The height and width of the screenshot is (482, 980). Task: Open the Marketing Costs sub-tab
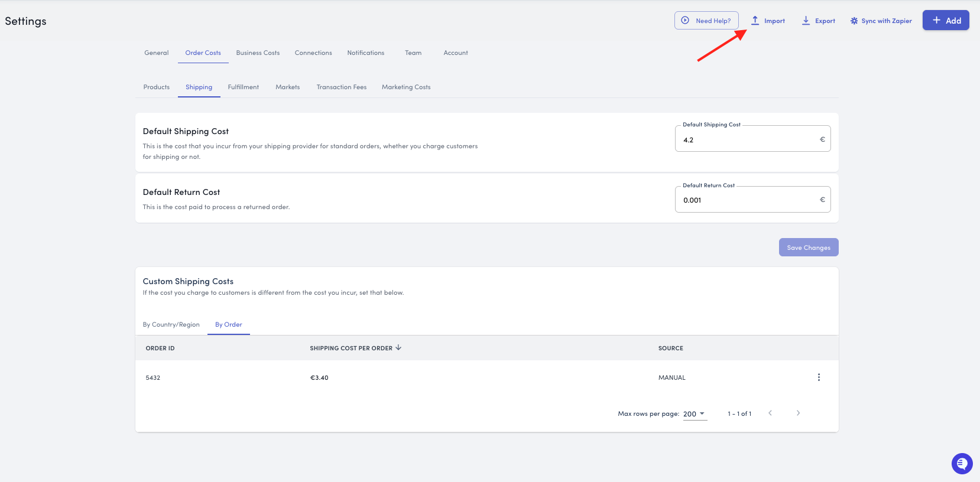(406, 87)
